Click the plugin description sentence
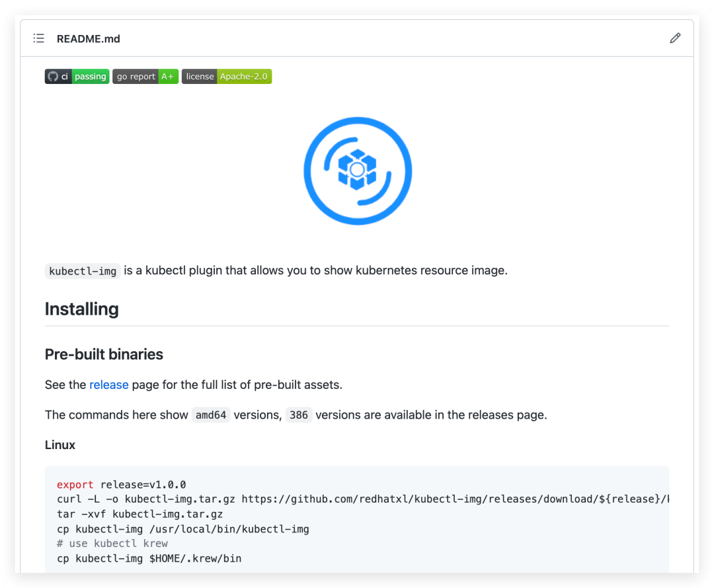 pyautogui.click(x=276, y=271)
